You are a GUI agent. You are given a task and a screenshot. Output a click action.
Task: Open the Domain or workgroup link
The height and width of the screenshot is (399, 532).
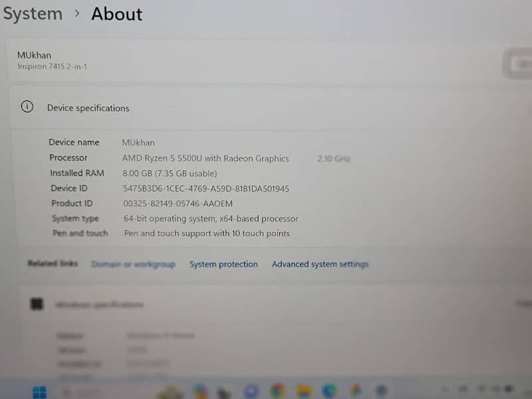tap(134, 264)
